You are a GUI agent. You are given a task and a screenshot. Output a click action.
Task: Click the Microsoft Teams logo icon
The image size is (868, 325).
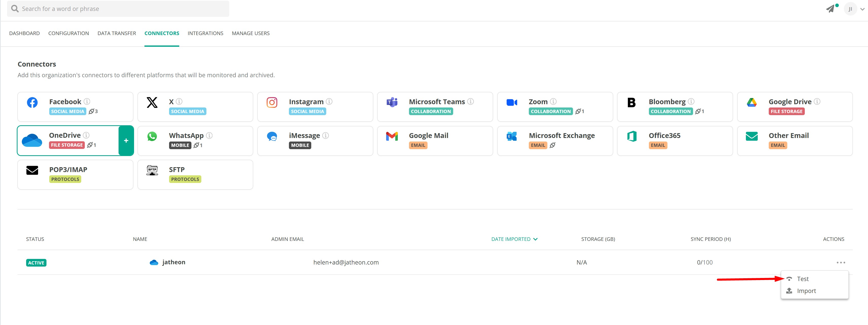(x=392, y=102)
